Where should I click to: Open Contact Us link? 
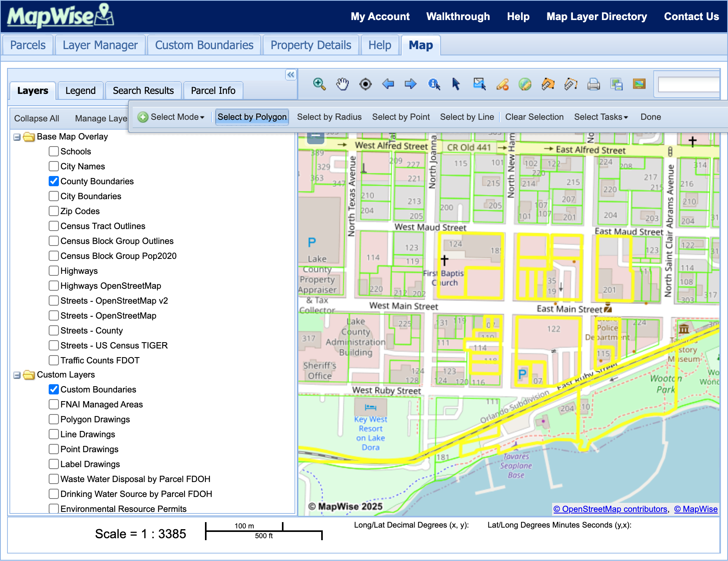[x=691, y=16]
